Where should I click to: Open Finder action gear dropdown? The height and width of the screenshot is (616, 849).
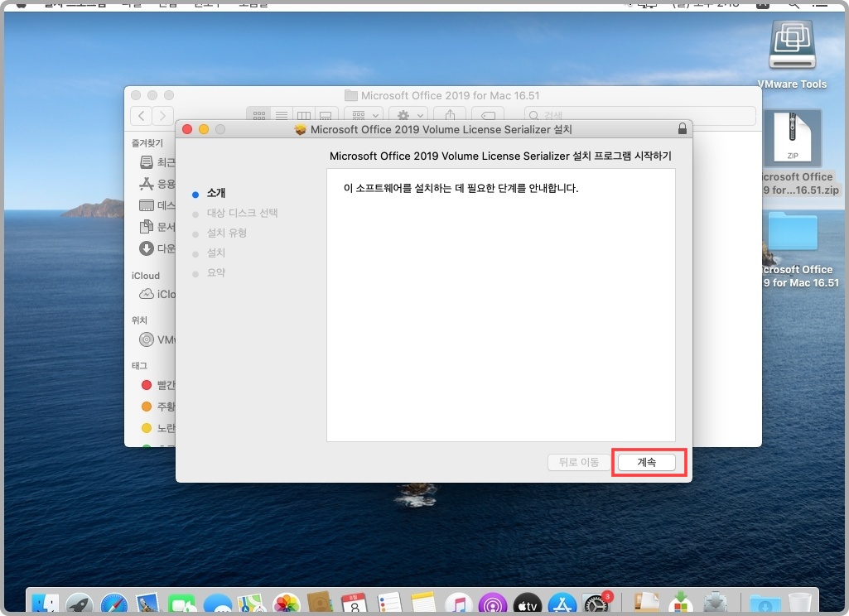click(409, 115)
